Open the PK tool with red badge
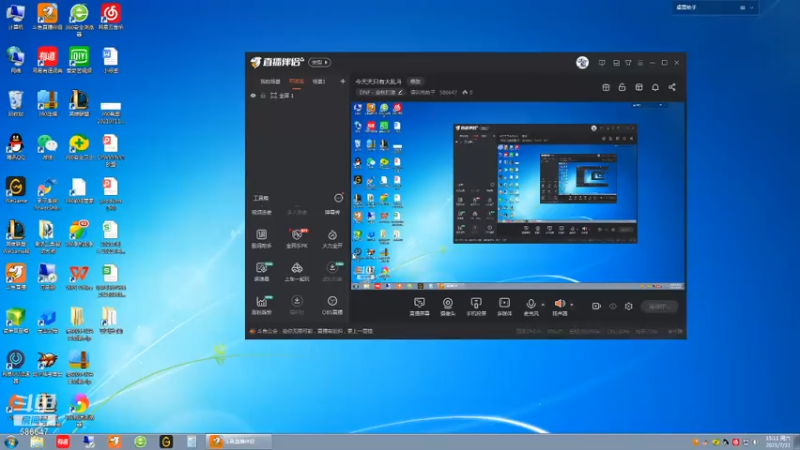Image resolution: width=800 pixels, height=450 pixels. coord(297,238)
